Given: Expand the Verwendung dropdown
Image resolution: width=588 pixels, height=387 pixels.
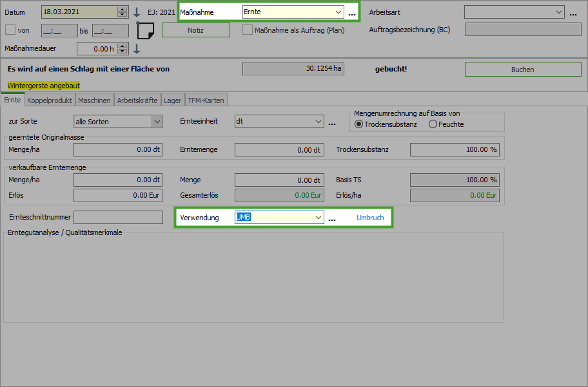Looking at the screenshot, I should click(318, 218).
